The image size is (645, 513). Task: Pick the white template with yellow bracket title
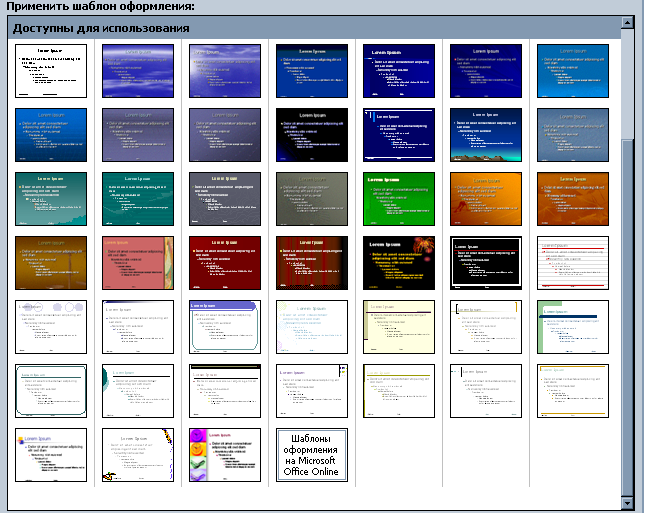tap(486, 327)
